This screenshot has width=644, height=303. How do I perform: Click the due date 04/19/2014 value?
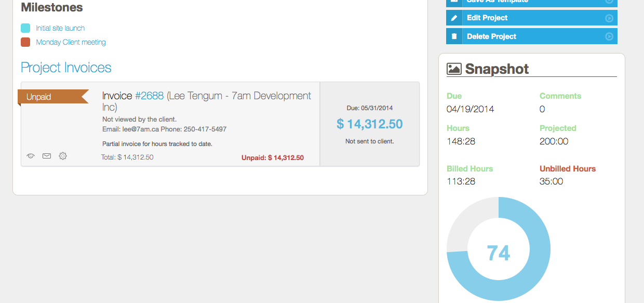click(471, 109)
